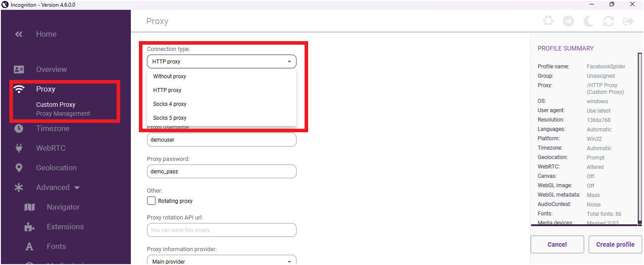The height and width of the screenshot is (265, 644).
Task: Click the Timezone clock icon
Action: (19, 128)
